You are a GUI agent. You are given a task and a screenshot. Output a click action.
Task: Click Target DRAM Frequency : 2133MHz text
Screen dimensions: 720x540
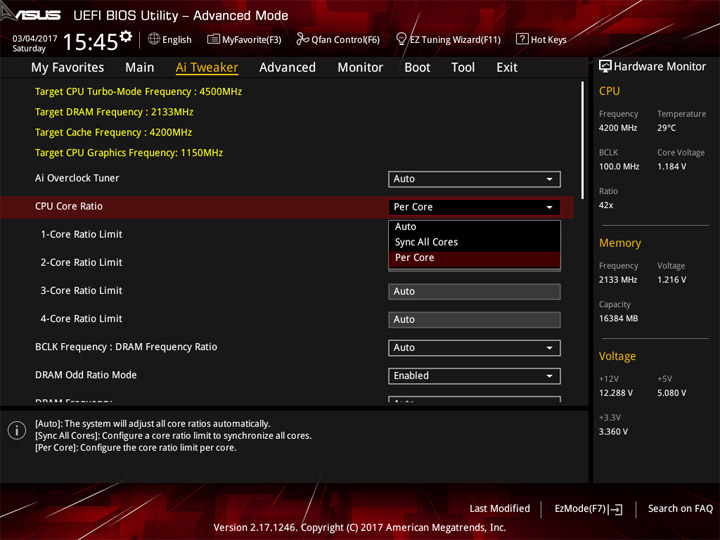(x=114, y=112)
